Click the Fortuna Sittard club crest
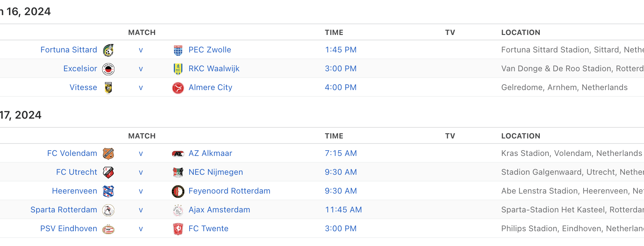 point(108,50)
